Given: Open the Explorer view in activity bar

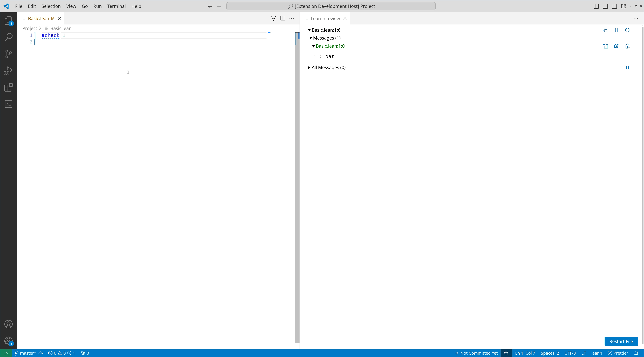Looking at the screenshot, I should tap(9, 20).
